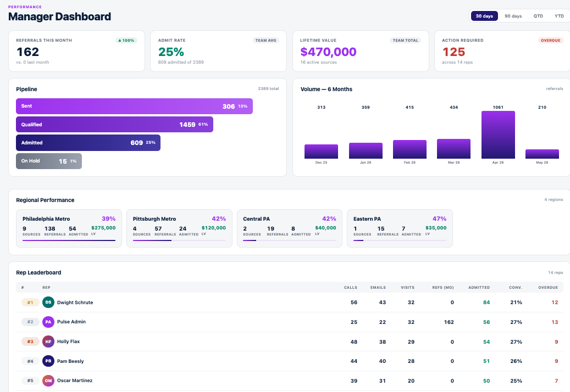Viewport: 570px width, 392px height.
Task: Click the $275,000 Philadelphia Metro LV
Action: pyautogui.click(x=103, y=228)
